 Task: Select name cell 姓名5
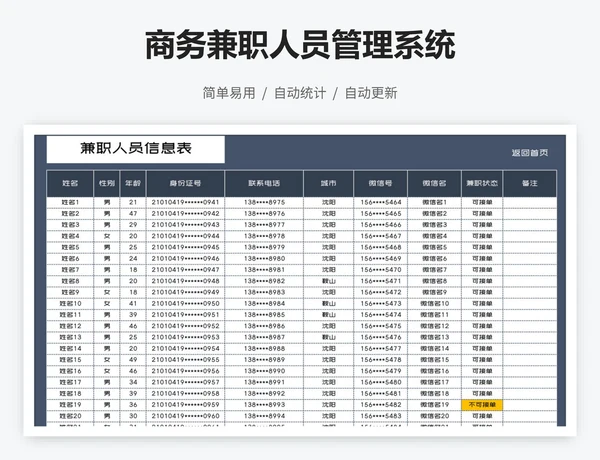pos(70,247)
